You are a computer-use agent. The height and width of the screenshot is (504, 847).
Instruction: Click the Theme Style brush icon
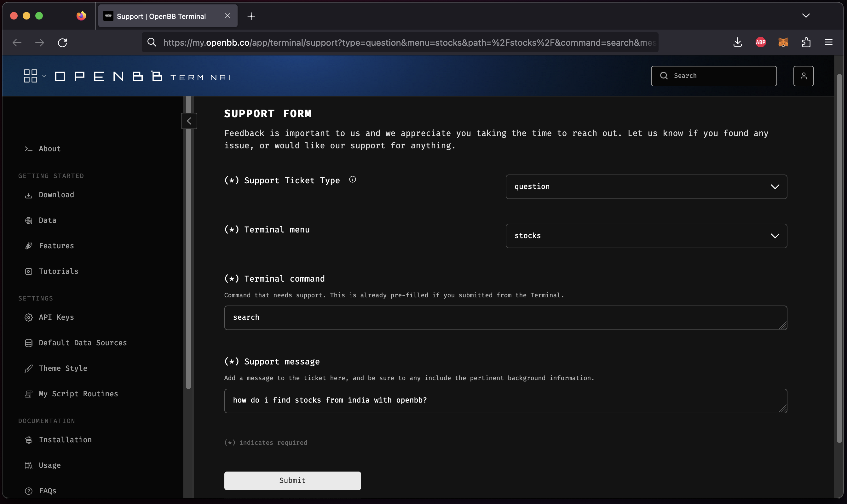(29, 369)
